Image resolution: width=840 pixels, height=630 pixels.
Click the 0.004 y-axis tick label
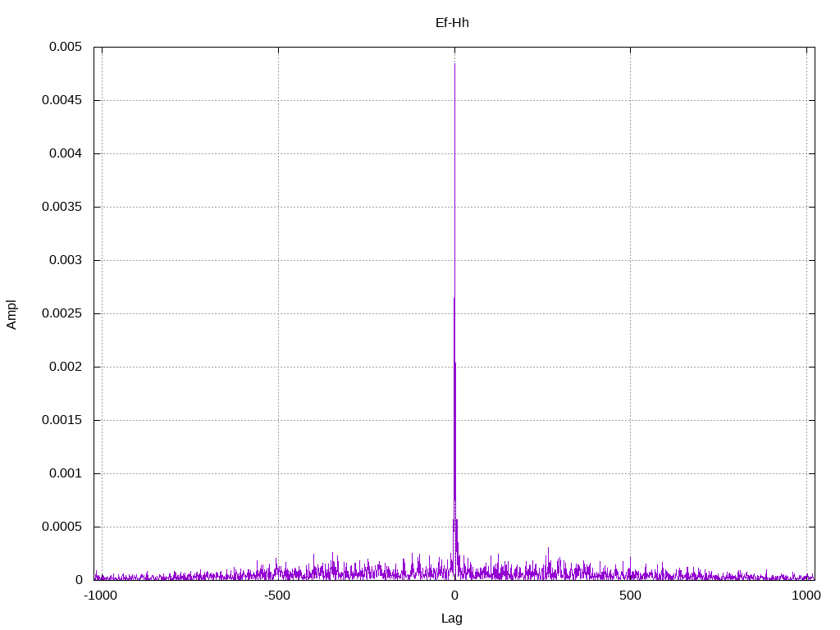[x=66, y=153]
